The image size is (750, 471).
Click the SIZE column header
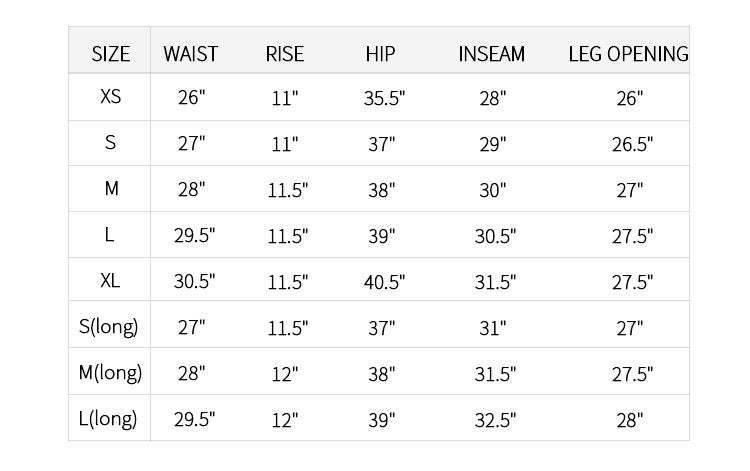coord(110,54)
